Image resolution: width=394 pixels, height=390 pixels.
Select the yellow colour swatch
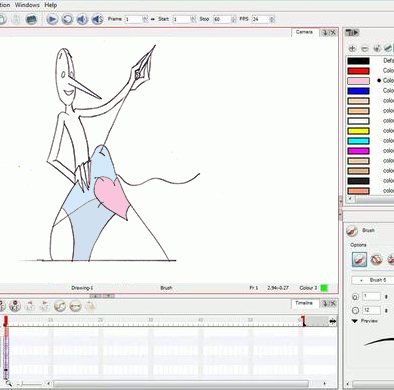click(358, 131)
